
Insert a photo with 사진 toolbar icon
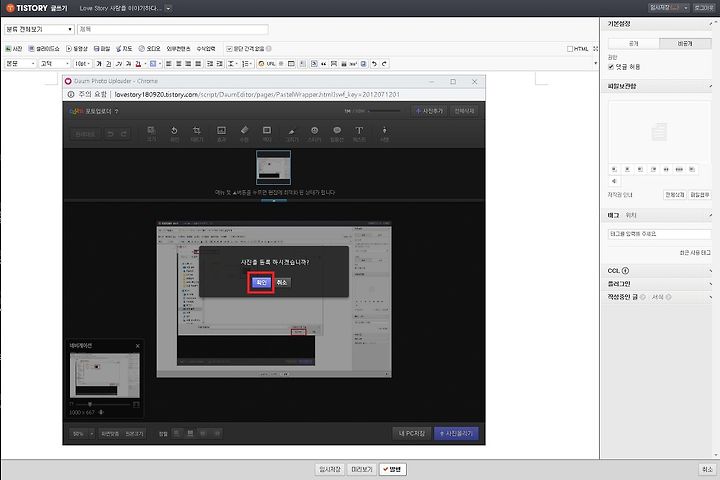click(x=13, y=49)
